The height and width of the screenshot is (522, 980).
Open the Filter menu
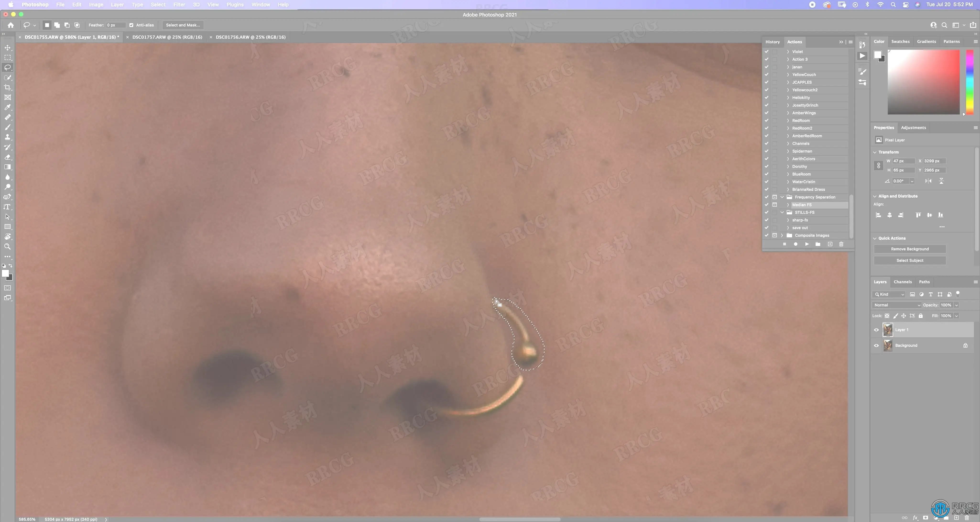coord(179,5)
